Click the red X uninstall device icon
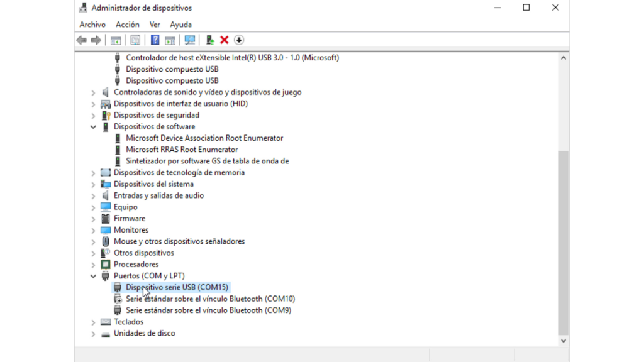The width and height of the screenshot is (644, 362). point(225,40)
